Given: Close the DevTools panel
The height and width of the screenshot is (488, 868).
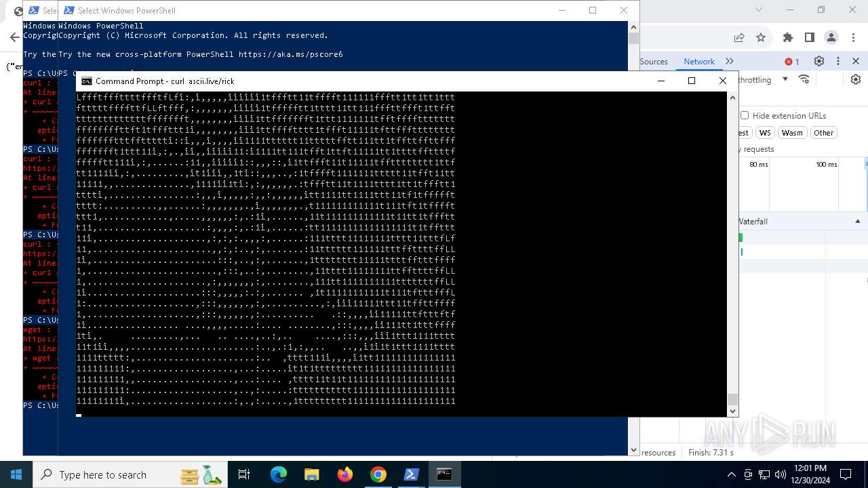Looking at the screenshot, I should pos(856,61).
